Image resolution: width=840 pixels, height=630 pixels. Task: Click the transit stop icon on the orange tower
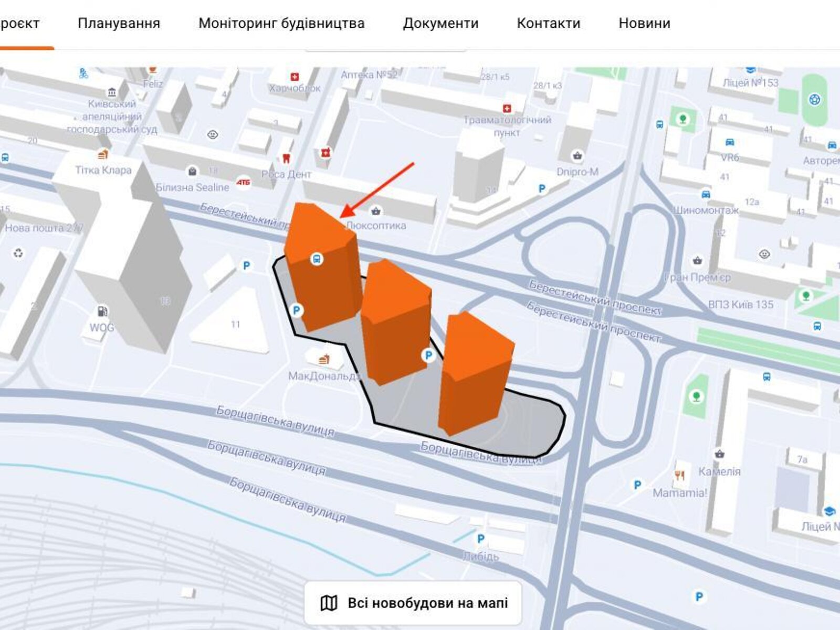click(317, 260)
